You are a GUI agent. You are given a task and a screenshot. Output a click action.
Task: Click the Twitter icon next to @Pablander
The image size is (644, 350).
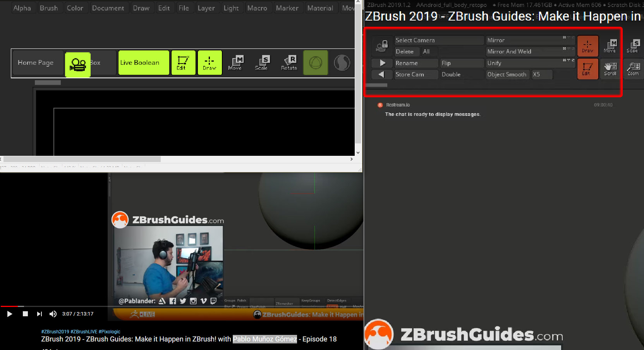point(183,301)
